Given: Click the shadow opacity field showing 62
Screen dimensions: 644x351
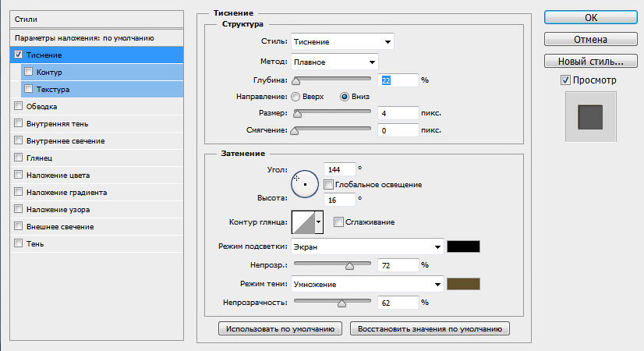Looking at the screenshot, I should pos(398,303).
